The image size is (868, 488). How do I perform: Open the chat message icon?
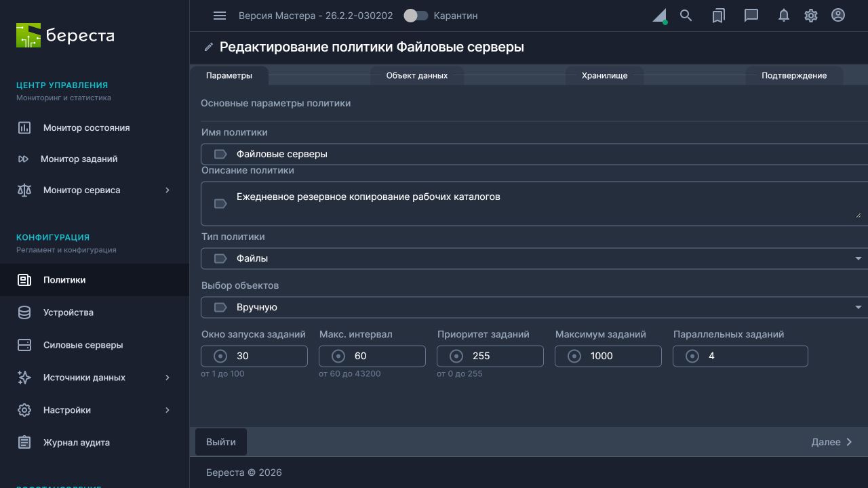click(x=751, y=16)
